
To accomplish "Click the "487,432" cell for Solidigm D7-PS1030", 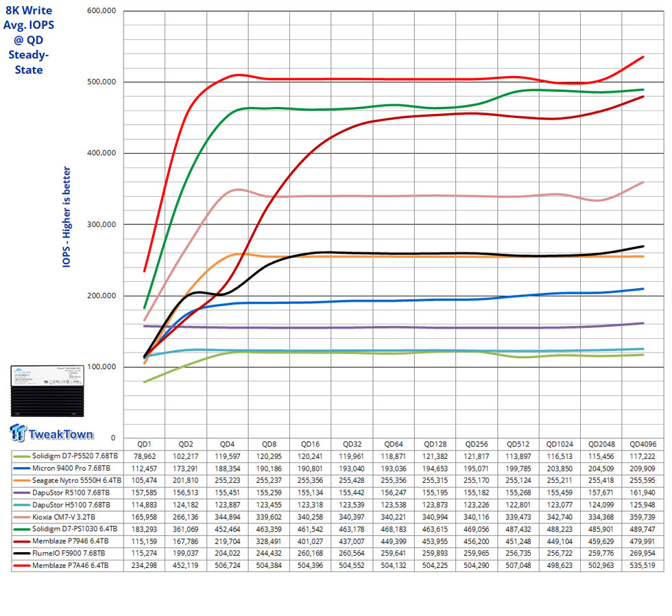I will 518,529.
